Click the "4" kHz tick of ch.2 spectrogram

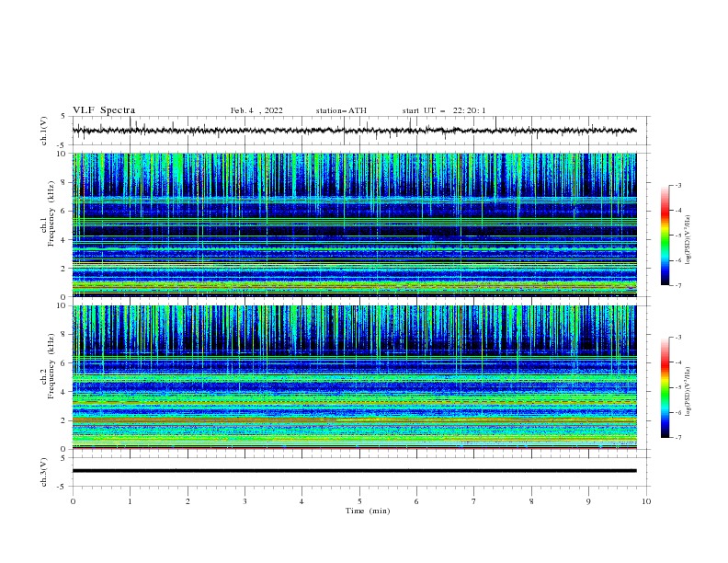pos(63,392)
